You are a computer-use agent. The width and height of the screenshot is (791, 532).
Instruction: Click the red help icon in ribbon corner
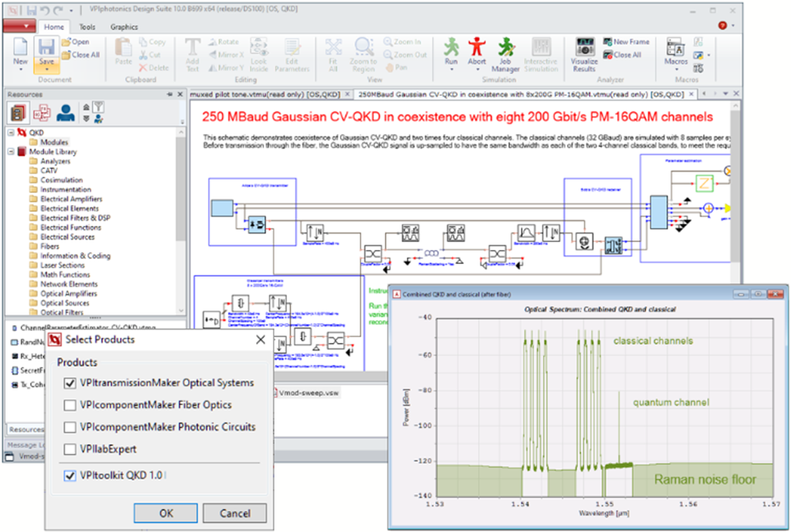point(722,25)
